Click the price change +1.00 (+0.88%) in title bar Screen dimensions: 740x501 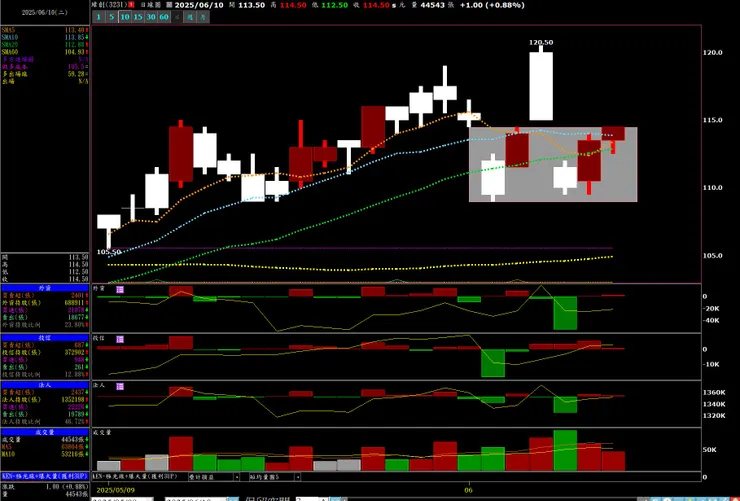coord(492,5)
